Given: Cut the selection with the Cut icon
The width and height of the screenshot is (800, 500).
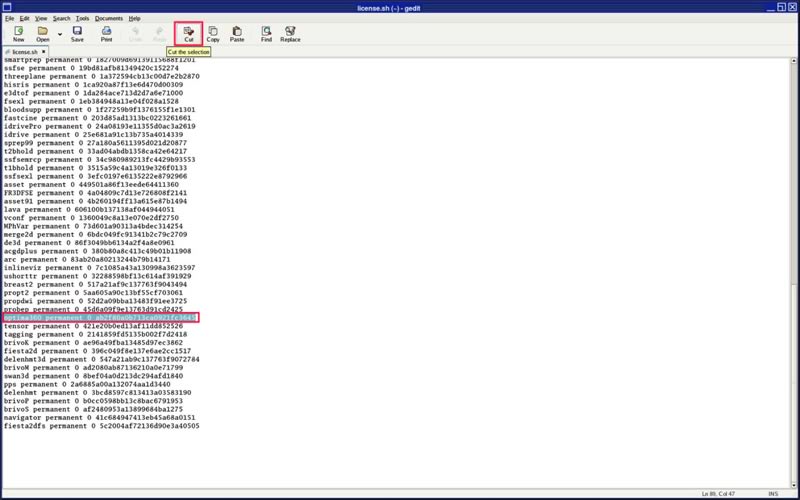Looking at the screenshot, I should [187, 34].
